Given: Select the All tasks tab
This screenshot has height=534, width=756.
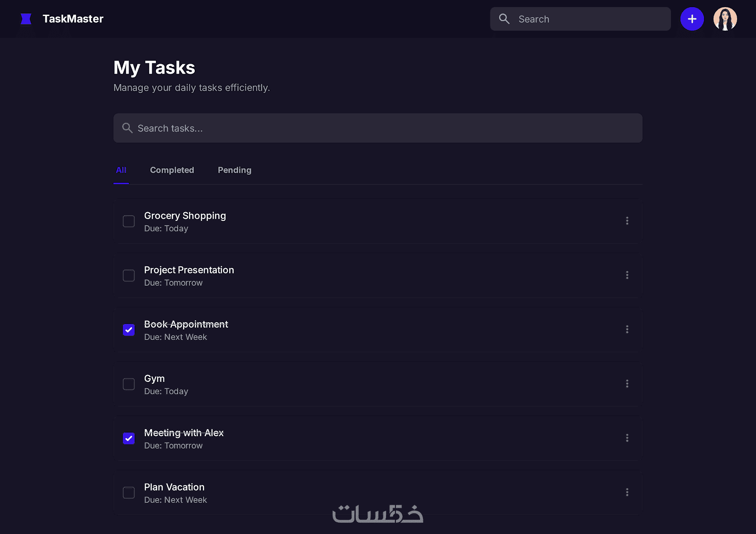Looking at the screenshot, I should tap(121, 170).
